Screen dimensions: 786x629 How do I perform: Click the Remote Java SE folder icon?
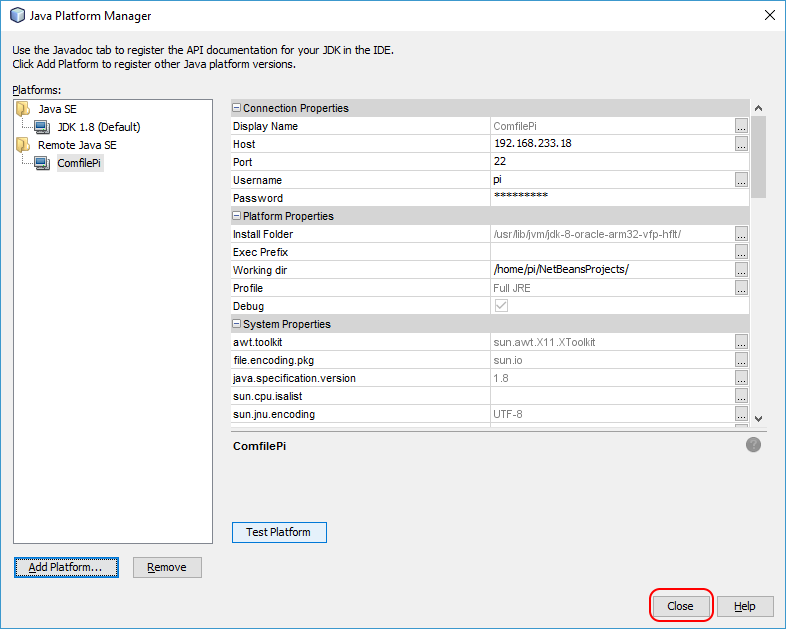click(x=24, y=145)
